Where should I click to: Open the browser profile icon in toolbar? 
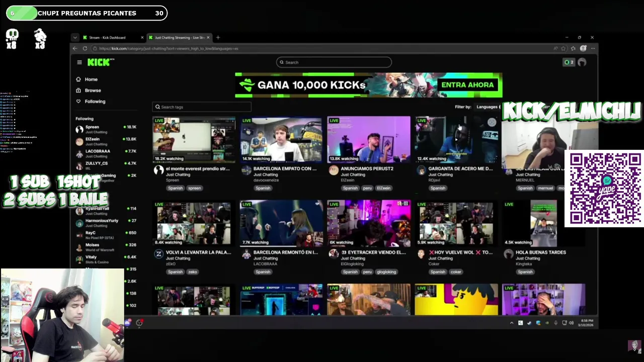tap(583, 48)
